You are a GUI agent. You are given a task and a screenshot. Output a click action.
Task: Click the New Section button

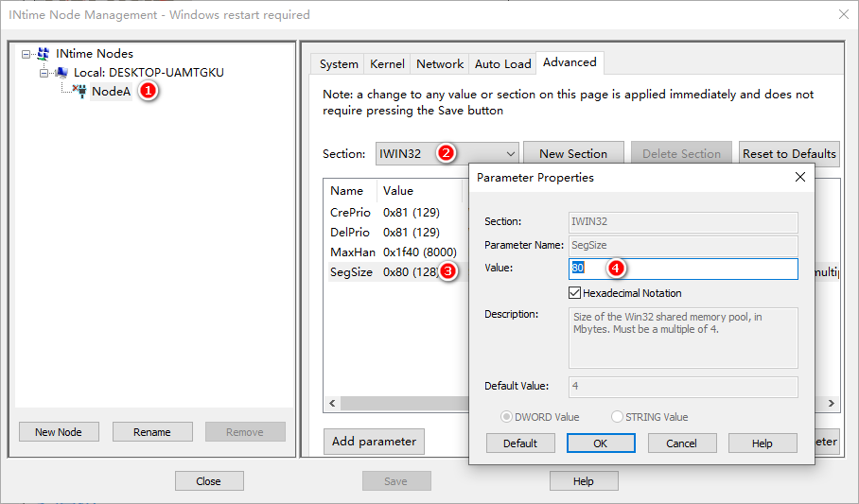tap(573, 153)
